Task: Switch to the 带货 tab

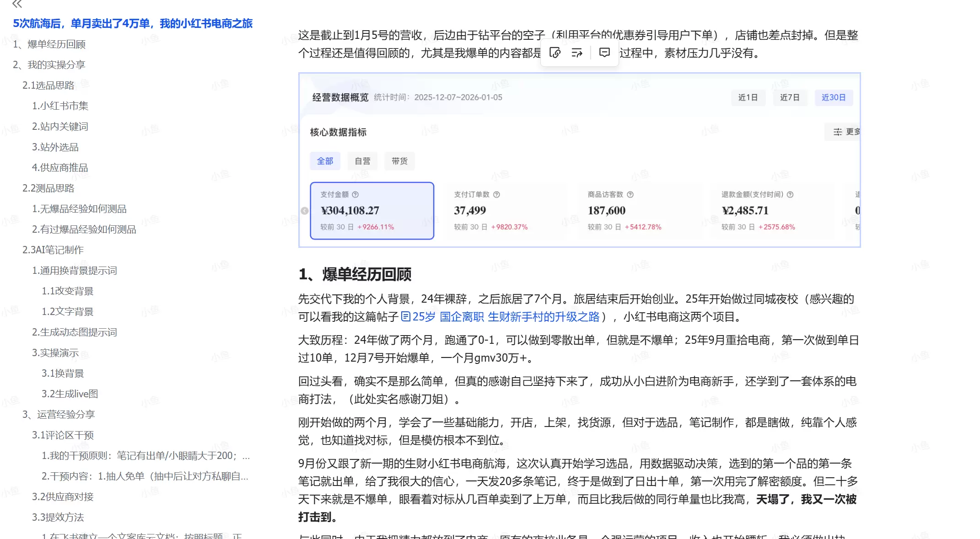Action: click(399, 161)
